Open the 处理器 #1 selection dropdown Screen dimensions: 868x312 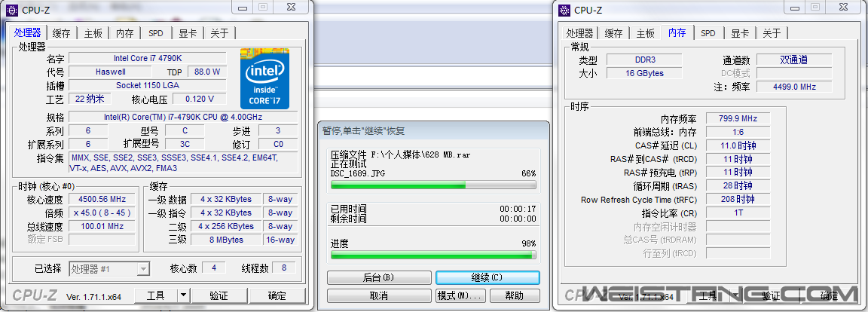pyautogui.click(x=142, y=268)
